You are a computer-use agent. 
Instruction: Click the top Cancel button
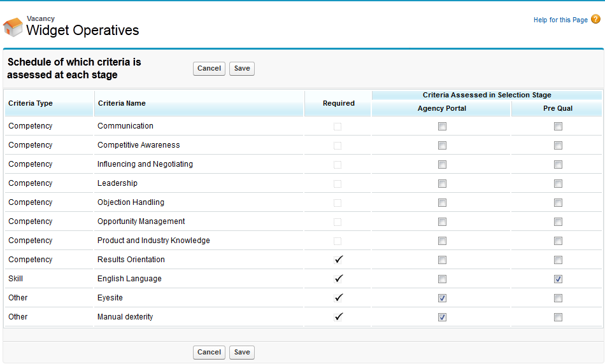click(209, 69)
